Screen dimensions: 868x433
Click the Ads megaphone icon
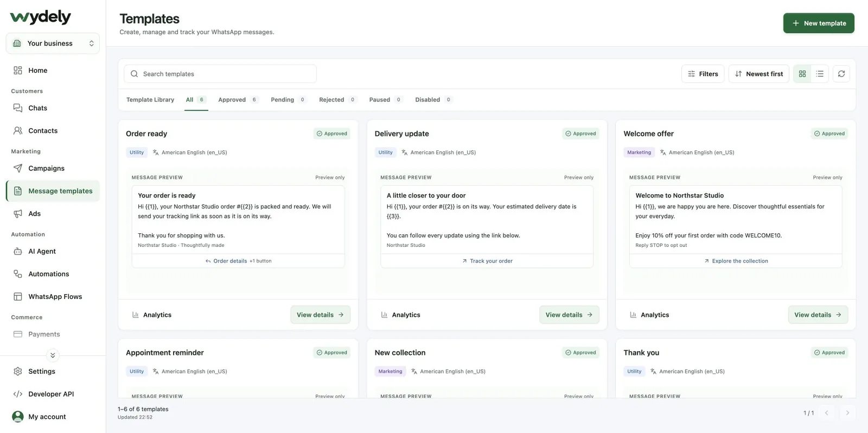click(x=18, y=214)
